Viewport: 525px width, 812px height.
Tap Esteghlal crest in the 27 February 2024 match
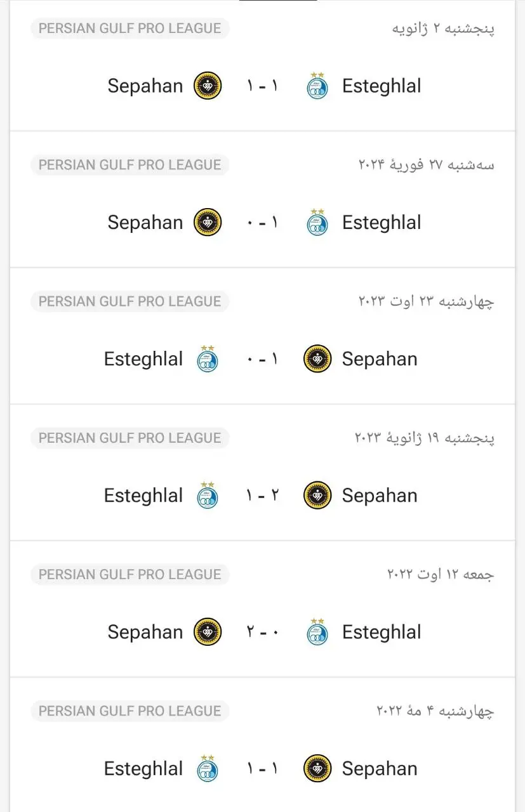coord(317,223)
